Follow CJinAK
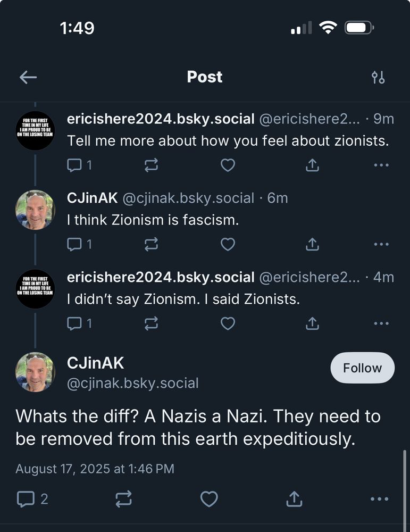410x532 pixels. tap(362, 368)
